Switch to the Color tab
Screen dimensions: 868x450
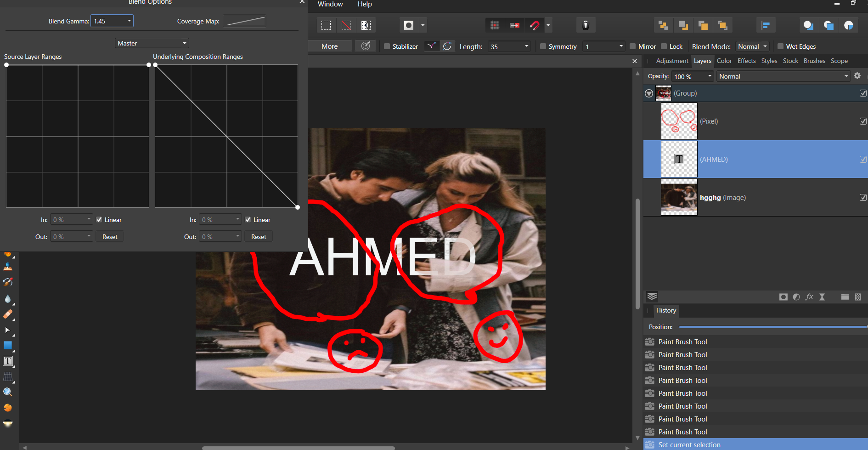(x=724, y=61)
